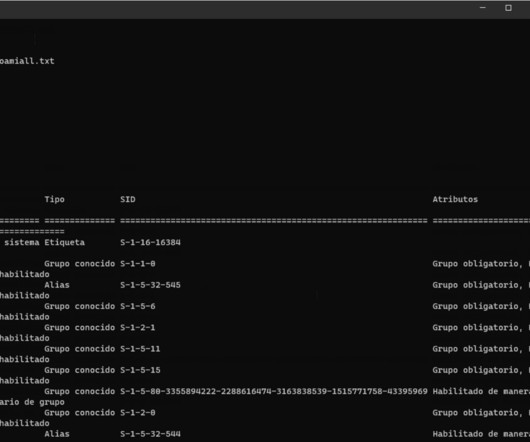Click Habilitado de manera in the S-1-5-32-544 row
530x442 pixels.
click(481, 434)
